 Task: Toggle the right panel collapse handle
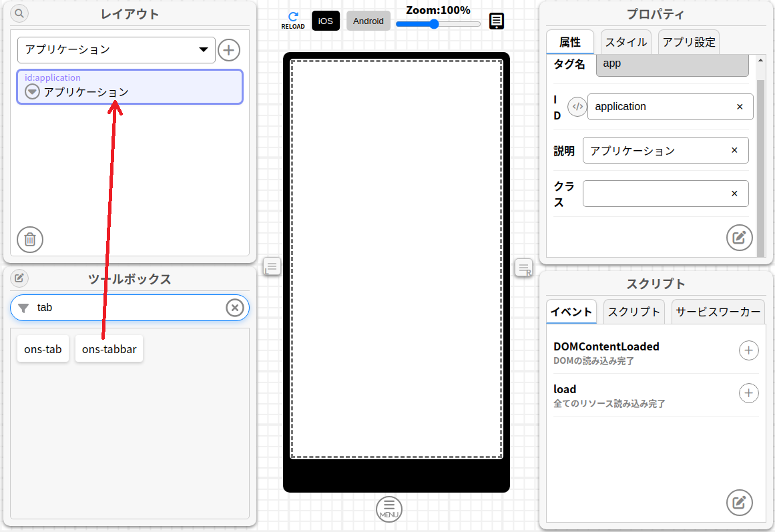524,268
